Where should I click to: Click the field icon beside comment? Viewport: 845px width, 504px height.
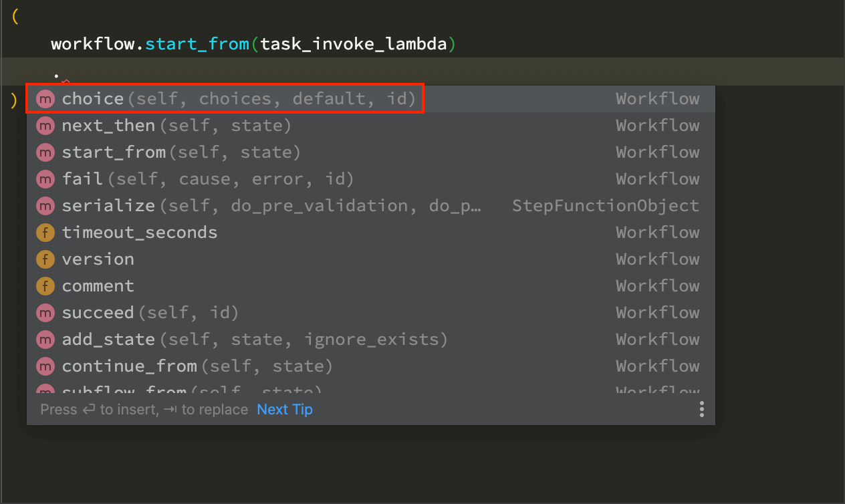tap(45, 286)
